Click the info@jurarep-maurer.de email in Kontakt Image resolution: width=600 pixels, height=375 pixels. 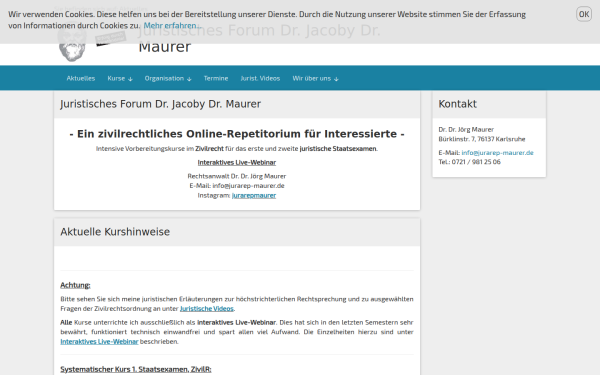coord(497,152)
